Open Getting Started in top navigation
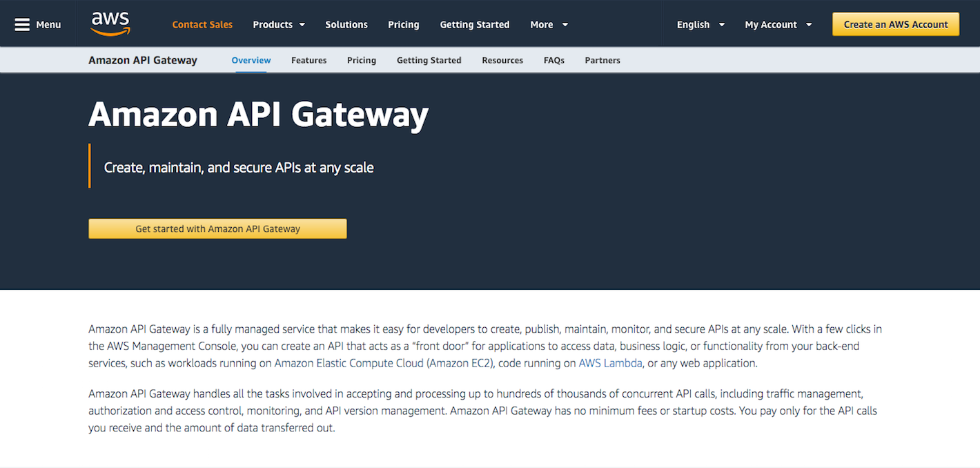The height and width of the screenshot is (468, 980). pyautogui.click(x=475, y=25)
